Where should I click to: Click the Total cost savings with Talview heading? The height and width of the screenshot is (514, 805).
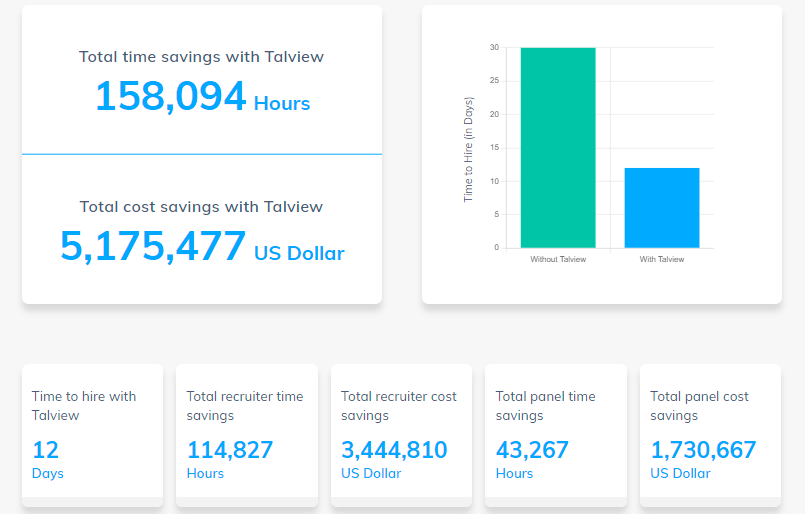pos(201,206)
